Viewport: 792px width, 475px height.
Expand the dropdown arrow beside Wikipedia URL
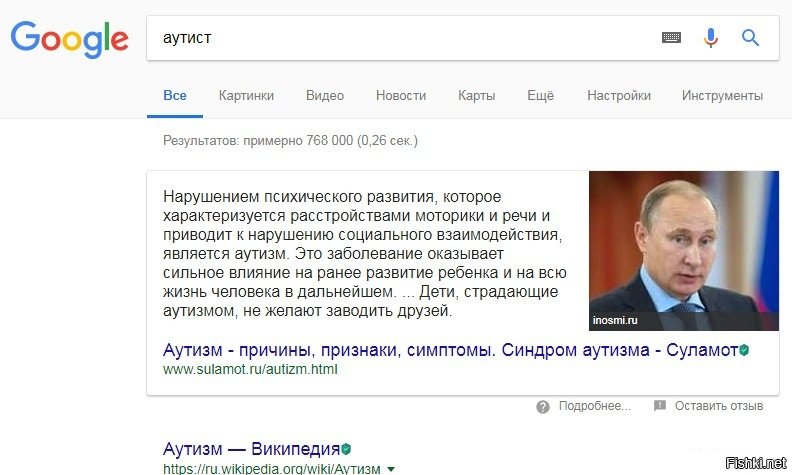390,469
